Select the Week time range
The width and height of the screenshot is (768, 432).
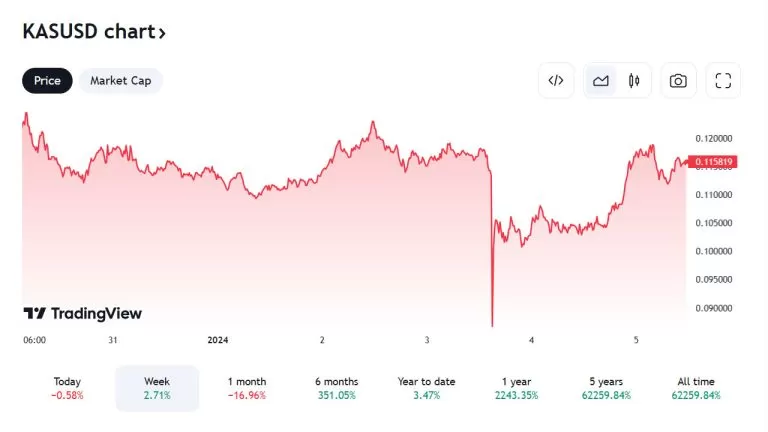(157, 388)
